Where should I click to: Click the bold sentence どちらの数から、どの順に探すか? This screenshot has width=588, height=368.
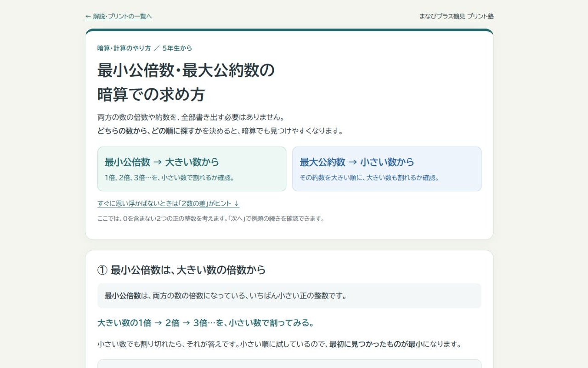[150, 131]
